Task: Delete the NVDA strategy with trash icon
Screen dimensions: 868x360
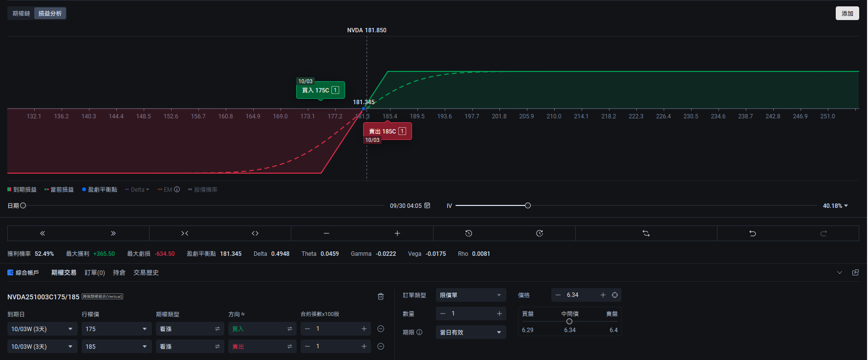Action: [381, 296]
